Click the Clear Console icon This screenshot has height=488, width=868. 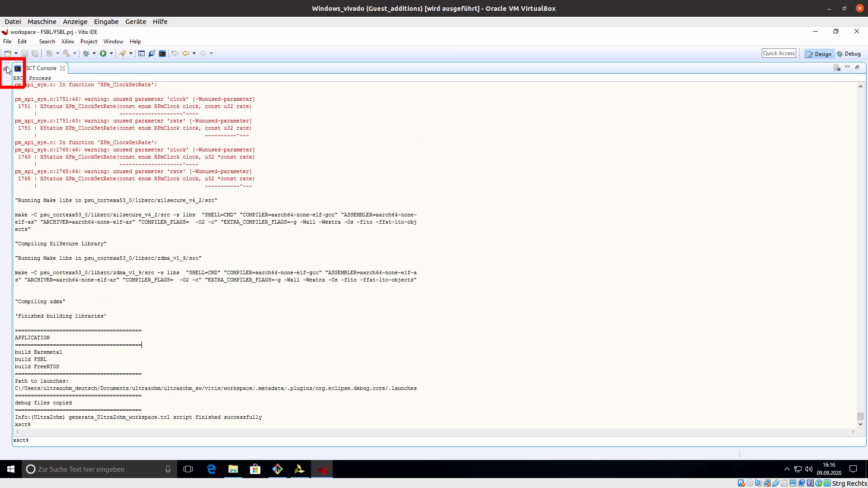point(837,68)
